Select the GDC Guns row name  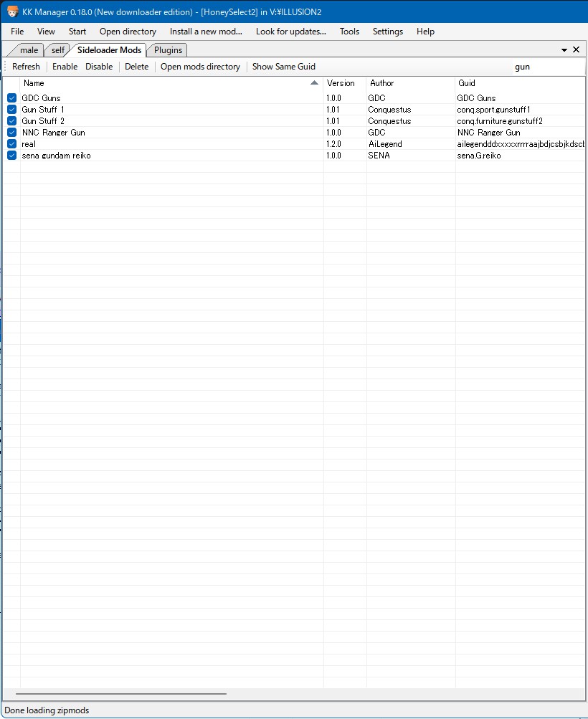[41, 97]
